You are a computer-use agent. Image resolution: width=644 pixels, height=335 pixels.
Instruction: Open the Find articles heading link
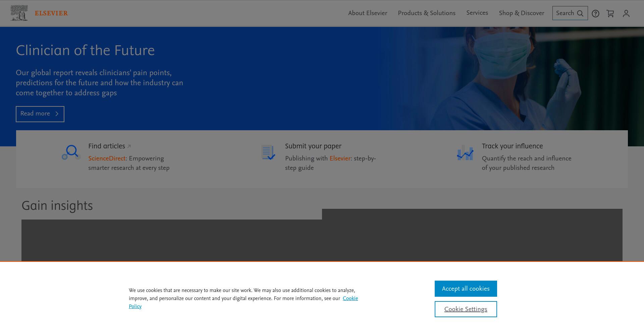[107, 146]
